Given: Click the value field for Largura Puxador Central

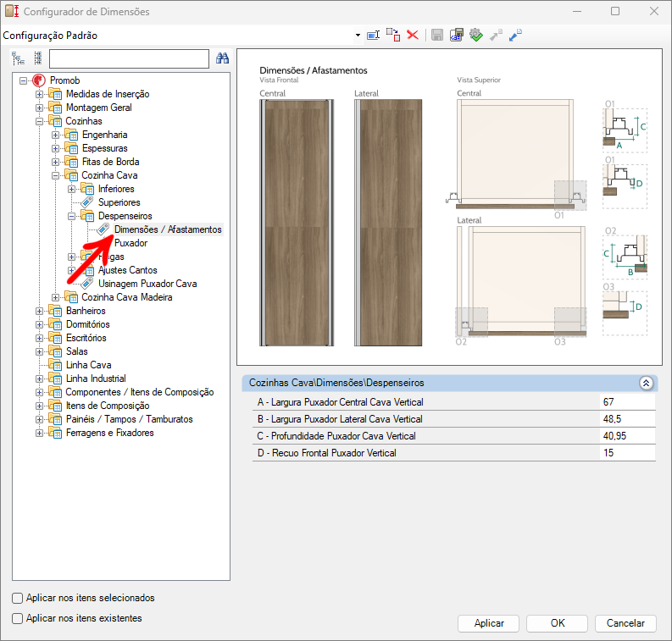Looking at the screenshot, I should tap(626, 402).
